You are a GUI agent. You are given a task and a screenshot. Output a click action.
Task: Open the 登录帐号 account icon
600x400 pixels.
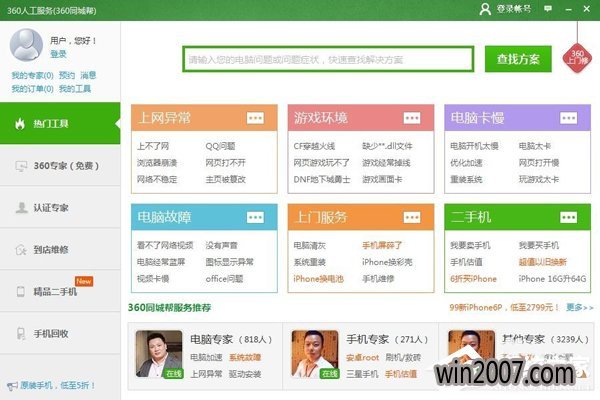[x=485, y=9]
